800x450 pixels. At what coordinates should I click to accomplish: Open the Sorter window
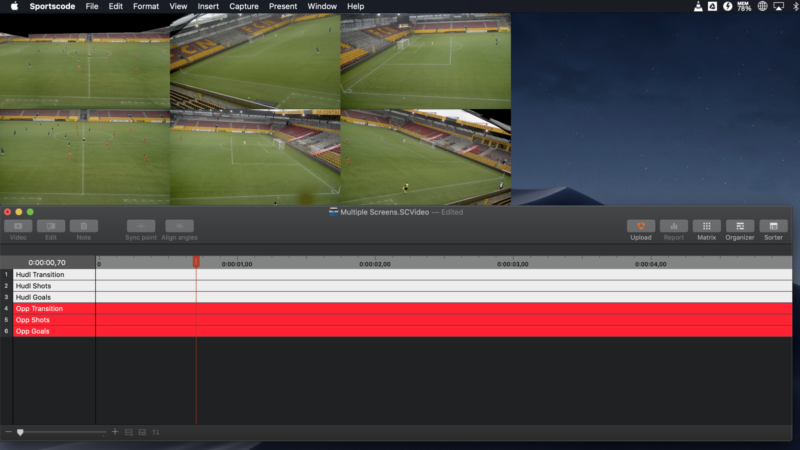pos(773,226)
